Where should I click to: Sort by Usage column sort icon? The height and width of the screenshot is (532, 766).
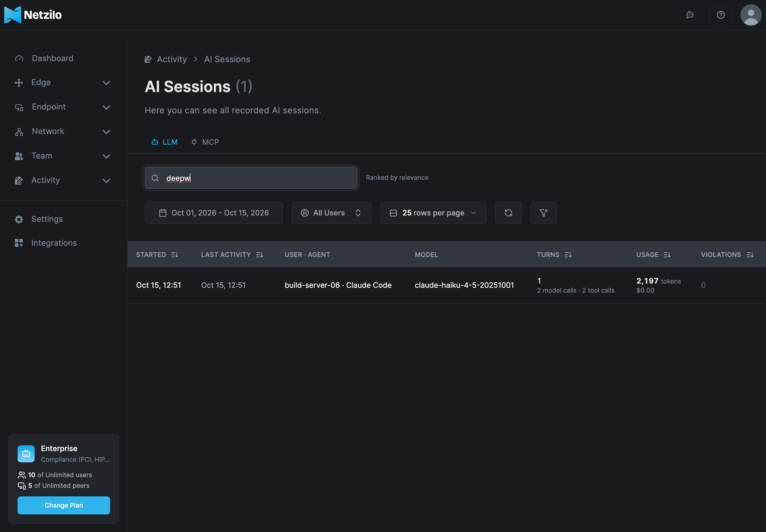point(667,255)
